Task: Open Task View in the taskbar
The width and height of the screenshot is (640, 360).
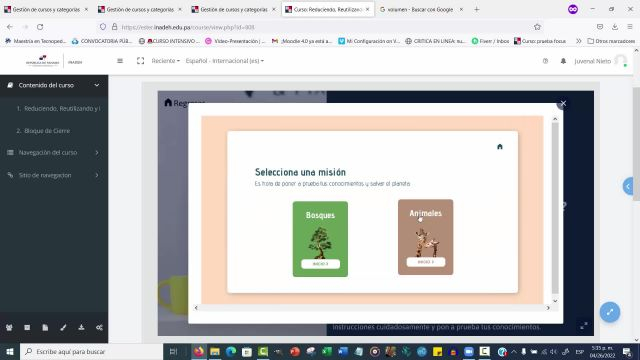Action: 173,351
